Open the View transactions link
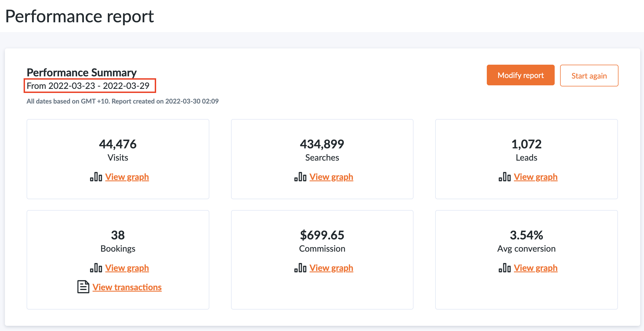This screenshot has height=331, width=644. pos(127,287)
